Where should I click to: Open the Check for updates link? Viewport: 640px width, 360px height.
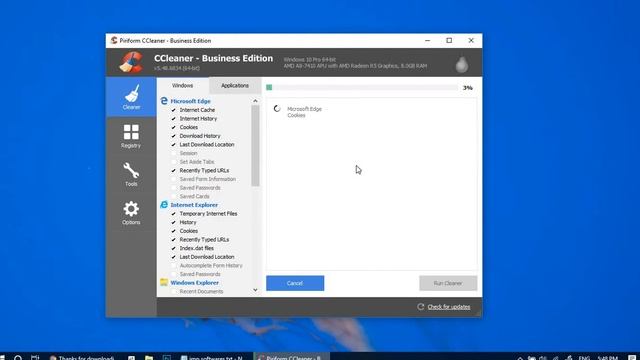tap(449, 307)
